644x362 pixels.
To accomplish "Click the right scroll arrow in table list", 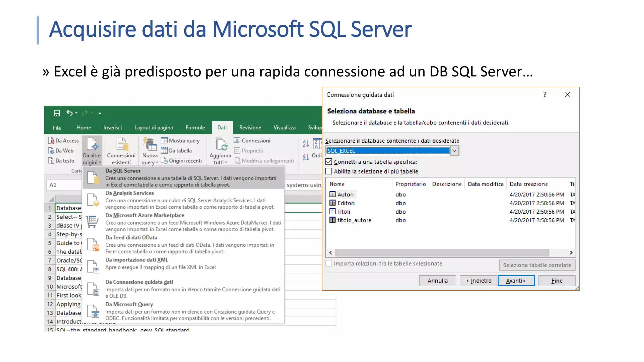I will click(x=571, y=253).
